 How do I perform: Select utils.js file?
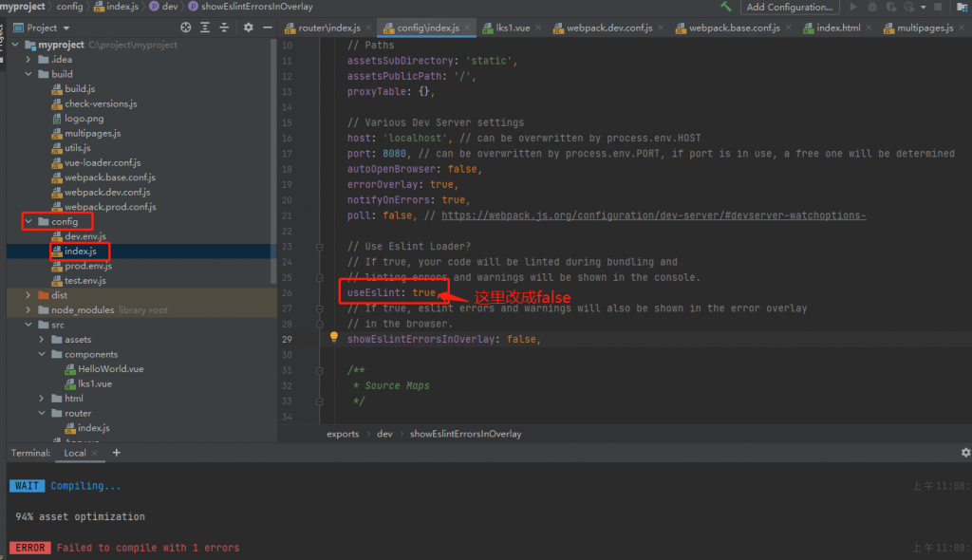(78, 148)
